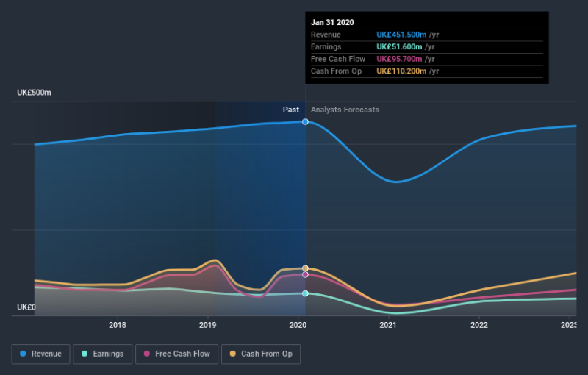
Task: Click the 2022 x-axis label
Action: (479, 324)
